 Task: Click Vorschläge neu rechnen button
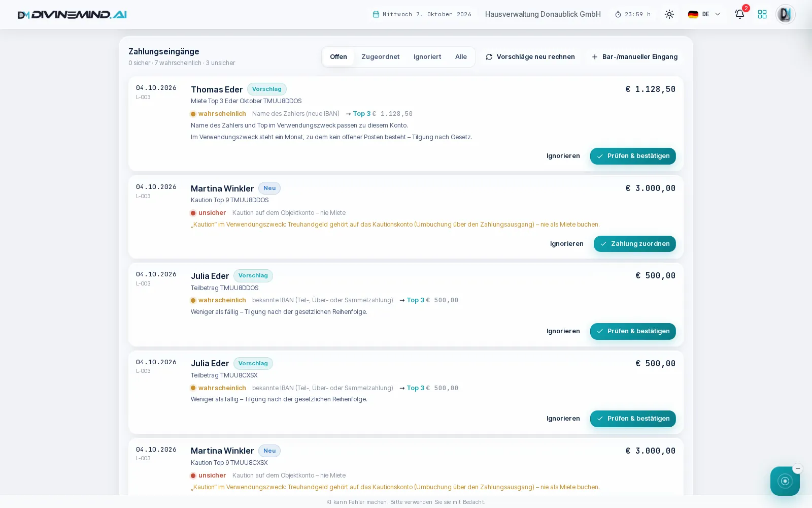point(530,57)
